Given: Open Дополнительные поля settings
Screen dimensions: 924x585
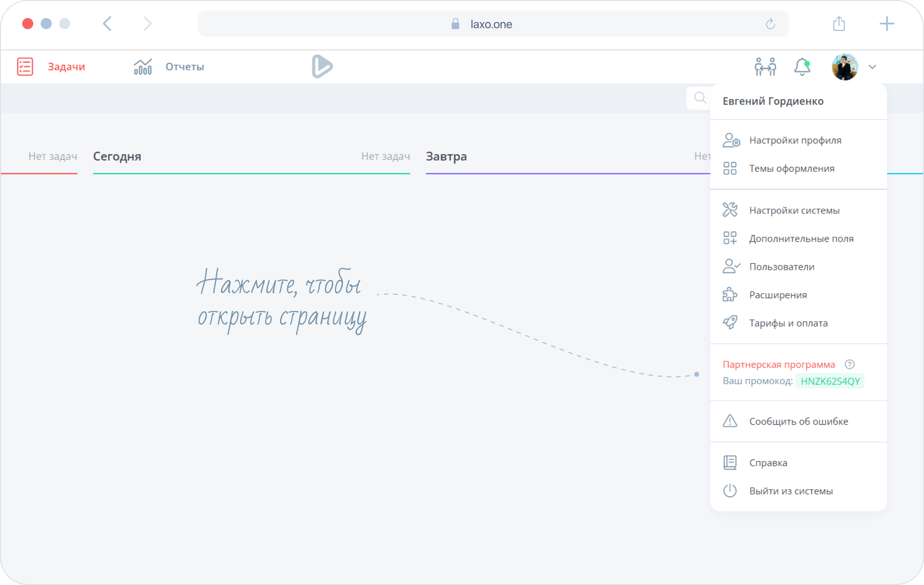Looking at the screenshot, I should pos(801,238).
